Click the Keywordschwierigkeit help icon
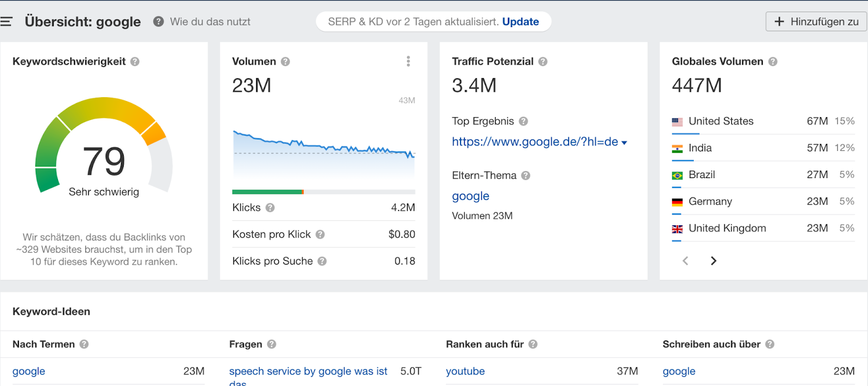 [135, 62]
